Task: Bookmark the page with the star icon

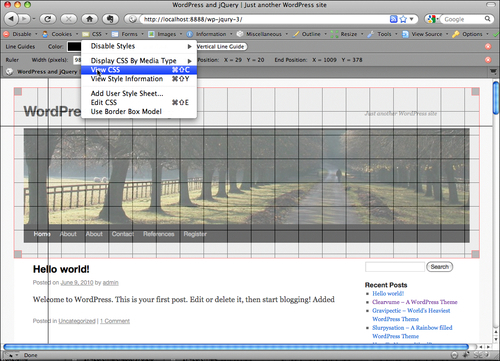Action: pyautogui.click(x=403, y=19)
